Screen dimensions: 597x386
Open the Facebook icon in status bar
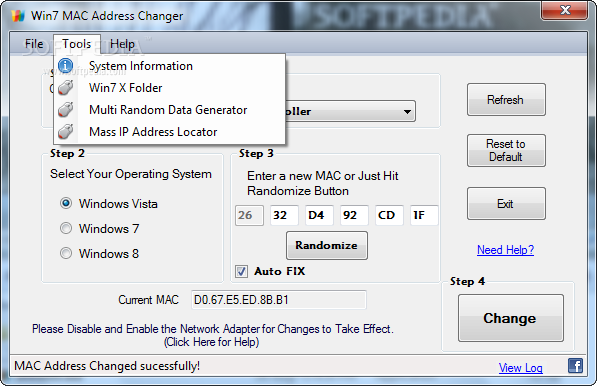pyautogui.click(x=575, y=366)
